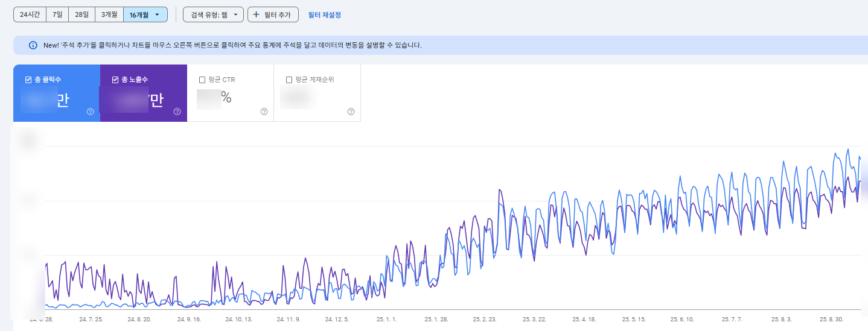The height and width of the screenshot is (331, 868).
Task: Click the help icon on 총 노출수 card
Action: tap(177, 112)
